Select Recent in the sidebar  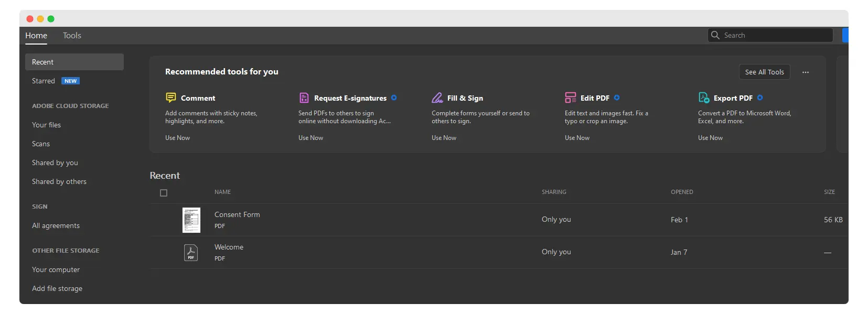pos(74,62)
